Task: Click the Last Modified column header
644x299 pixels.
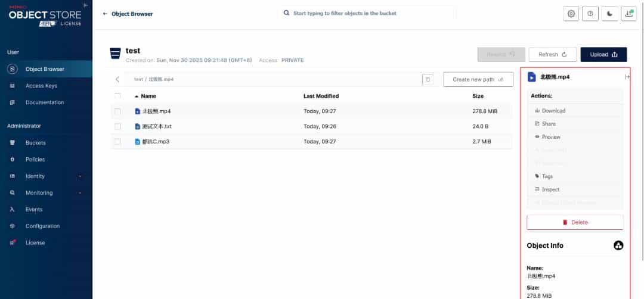Action: [x=321, y=96]
